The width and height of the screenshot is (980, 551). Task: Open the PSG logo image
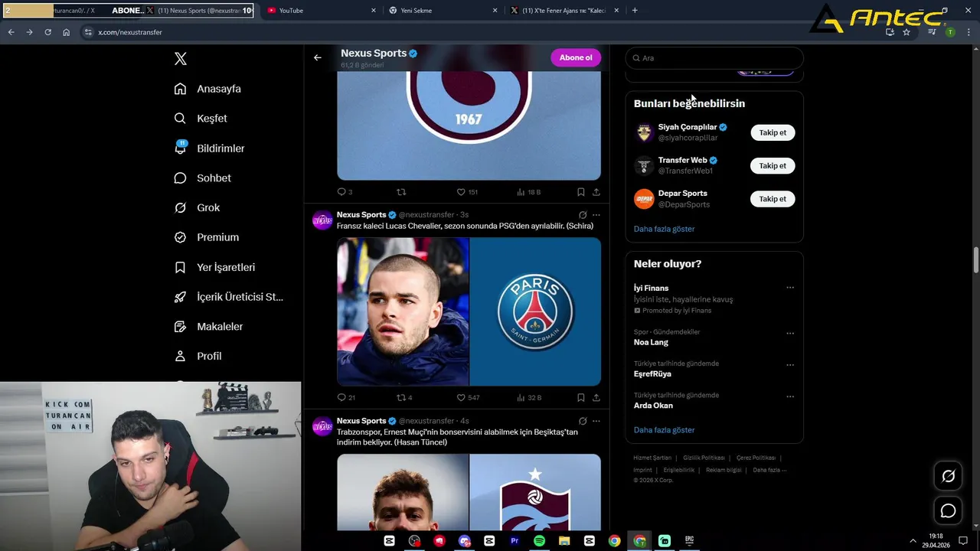(x=535, y=311)
